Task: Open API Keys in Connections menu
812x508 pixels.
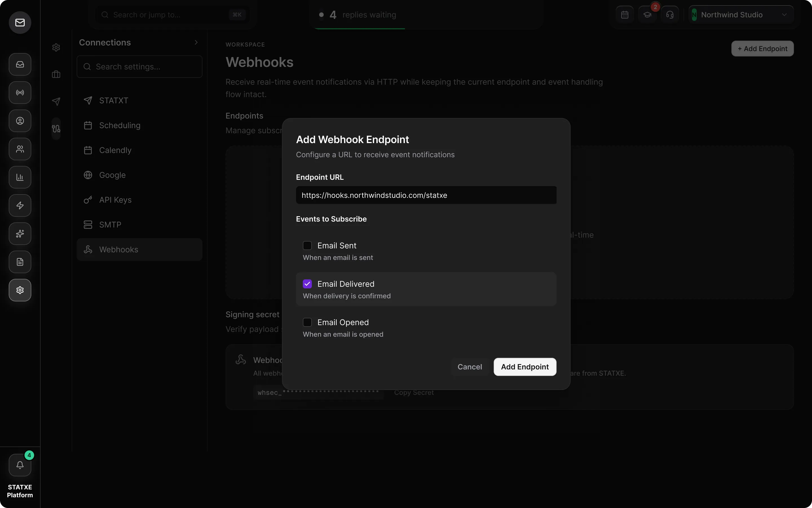Action: [140, 200]
